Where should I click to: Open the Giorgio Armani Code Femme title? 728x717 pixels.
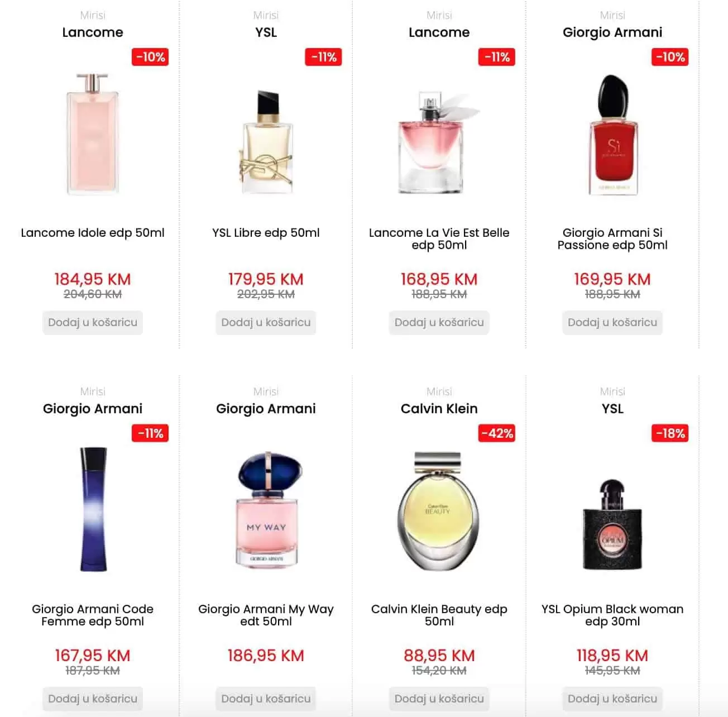pyautogui.click(x=93, y=615)
